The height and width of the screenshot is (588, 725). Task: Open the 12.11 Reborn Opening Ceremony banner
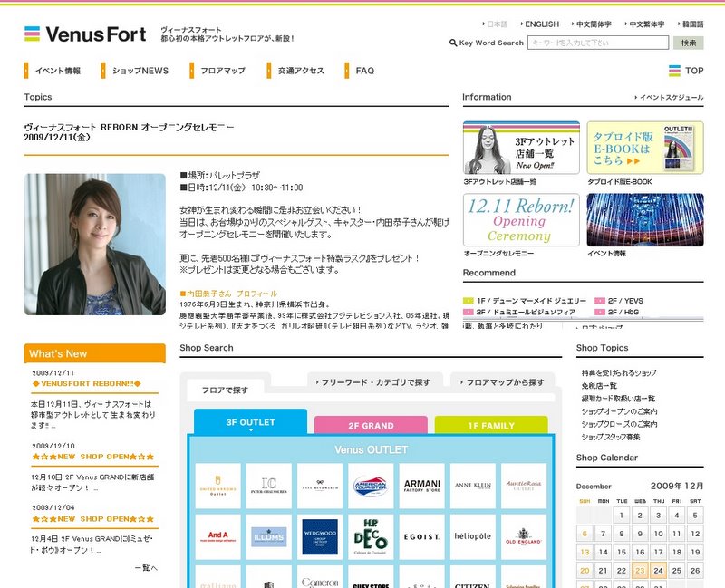coord(521,220)
